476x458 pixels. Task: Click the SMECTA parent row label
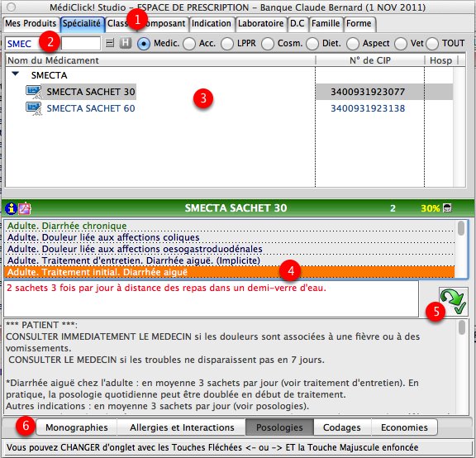pyautogui.click(x=49, y=75)
